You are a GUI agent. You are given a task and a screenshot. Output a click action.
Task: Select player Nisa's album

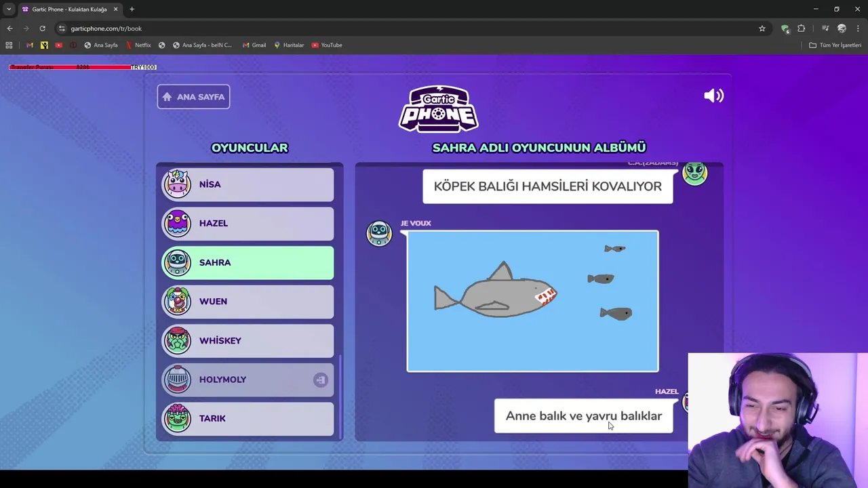[x=248, y=184]
